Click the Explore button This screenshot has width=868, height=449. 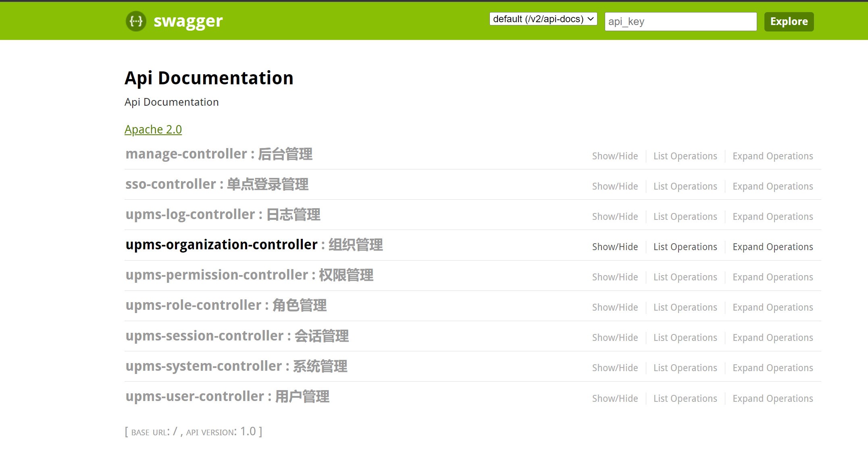(x=788, y=21)
